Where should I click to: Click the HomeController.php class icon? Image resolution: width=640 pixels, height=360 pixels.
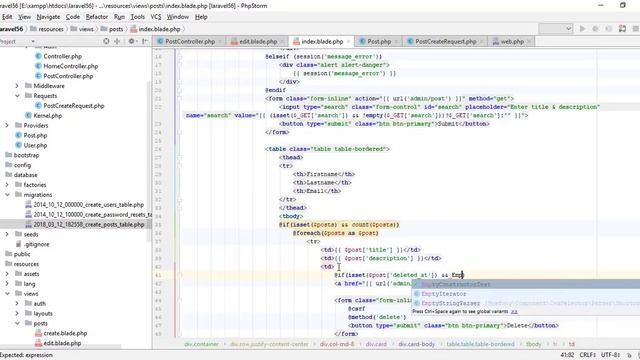pos(38,66)
